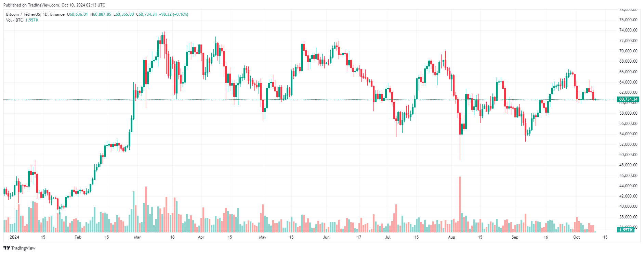The width and height of the screenshot is (644, 254).
Task: Click the Published on TradingView.com text
Action: click(54, 5)
